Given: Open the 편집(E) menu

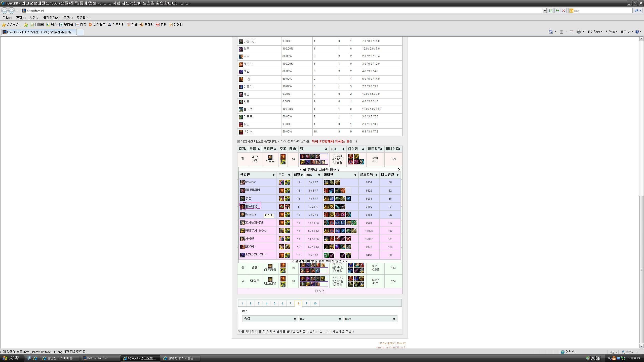Looking at the screenshot, I should click(x=21, y=18).
